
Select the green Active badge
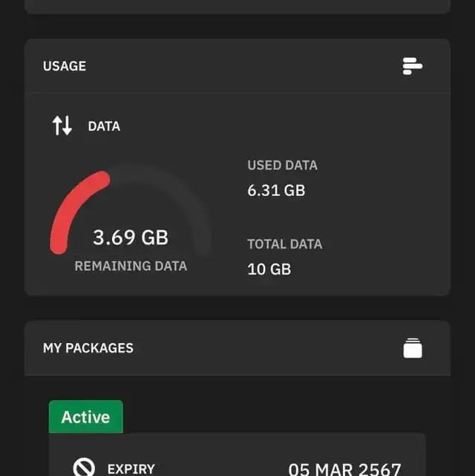(x=86, y=417)
